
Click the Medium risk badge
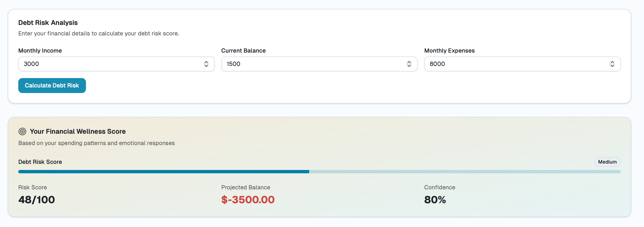[x=607, y=162]
